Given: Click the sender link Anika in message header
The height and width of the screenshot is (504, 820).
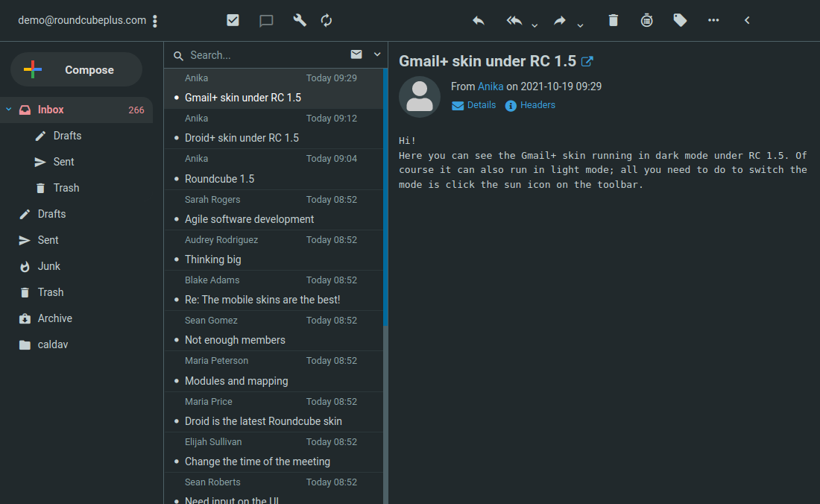Looking at the screenshot, I should click(x=491, y=86).
